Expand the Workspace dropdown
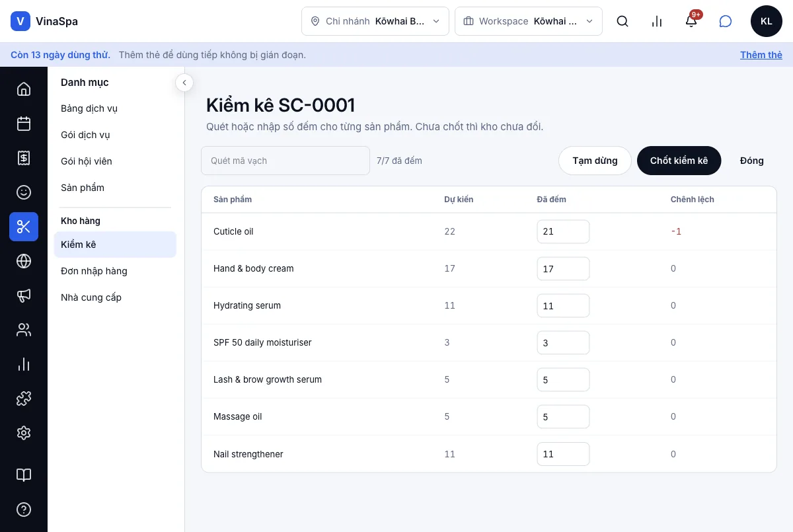The image size is (793, 532). point(529,21)
